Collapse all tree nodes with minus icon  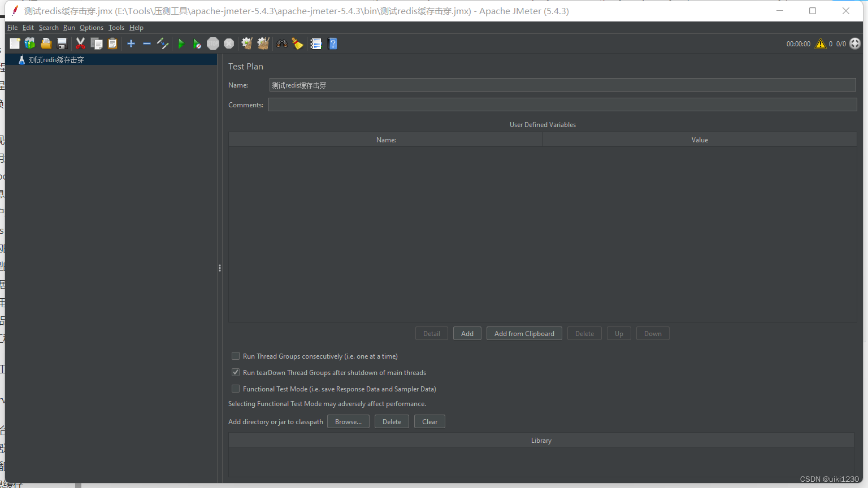(x=147, y=43)
